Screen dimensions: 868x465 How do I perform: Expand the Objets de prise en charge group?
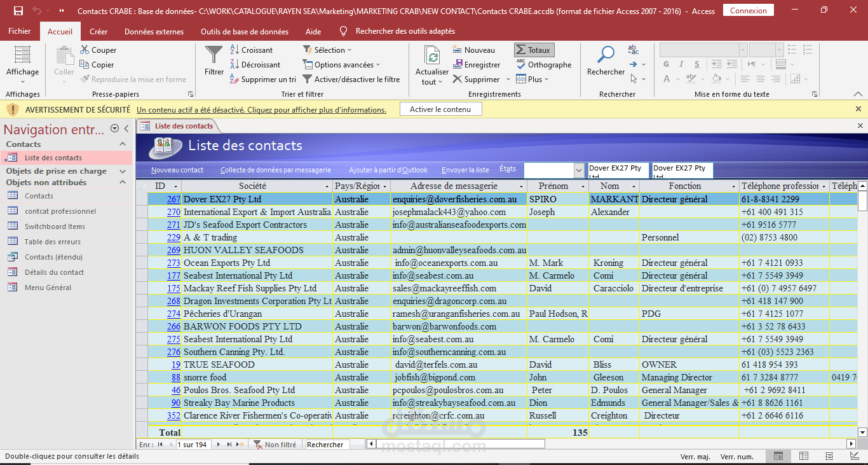pos(123,171)
